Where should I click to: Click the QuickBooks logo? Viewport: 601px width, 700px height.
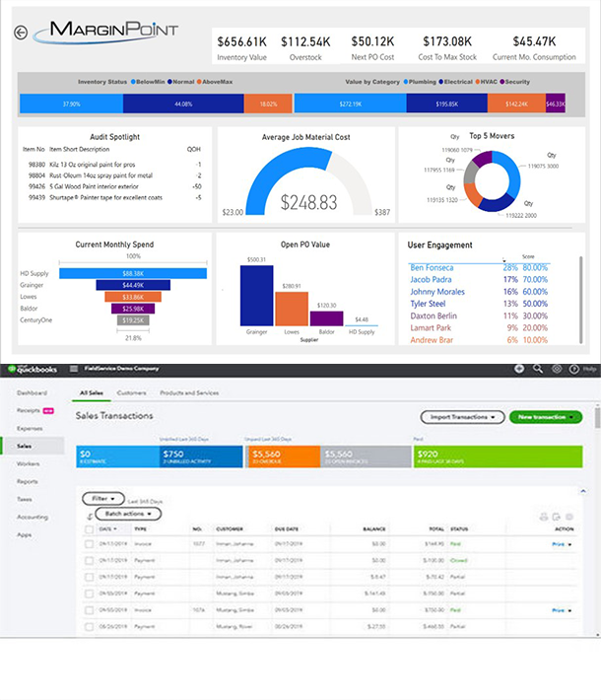click(x=33, y=369)
